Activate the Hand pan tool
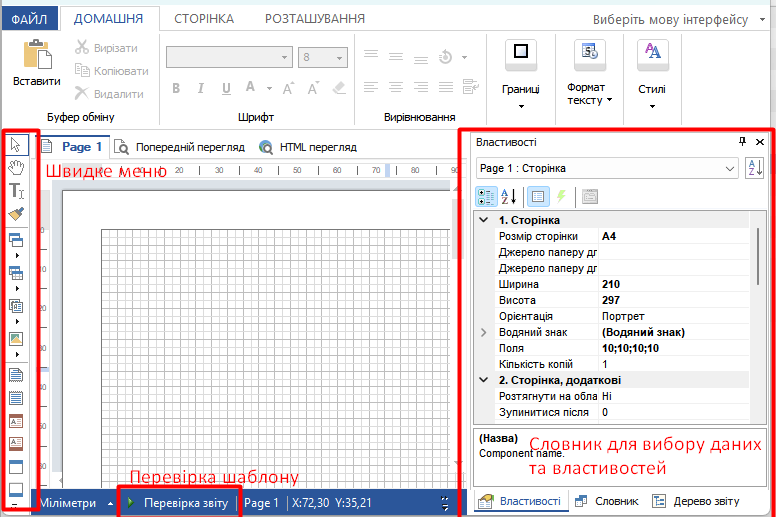776x517 pixels. coord(16,168)
